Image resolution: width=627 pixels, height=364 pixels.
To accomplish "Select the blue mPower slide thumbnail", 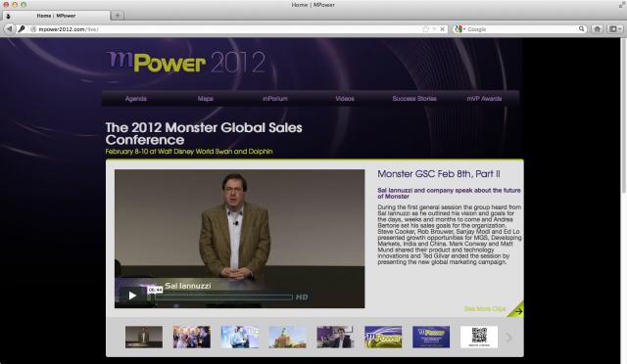I will [431, 337].
